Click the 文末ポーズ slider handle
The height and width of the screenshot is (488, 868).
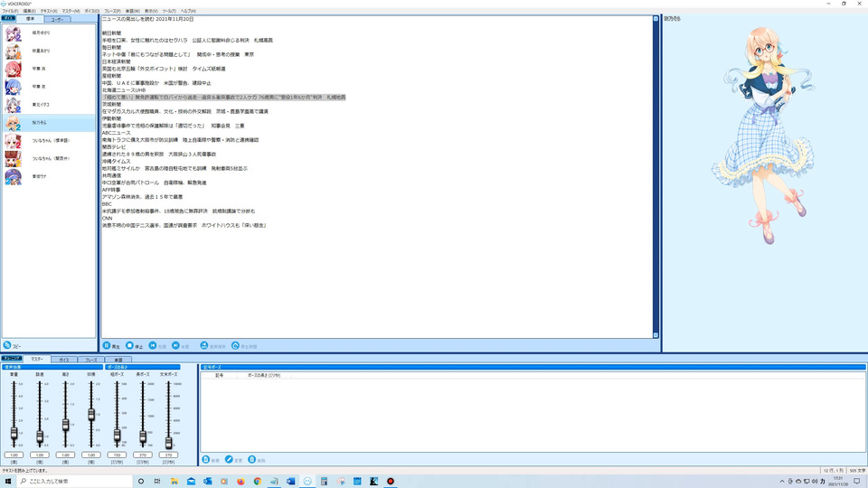coord(168,442)
